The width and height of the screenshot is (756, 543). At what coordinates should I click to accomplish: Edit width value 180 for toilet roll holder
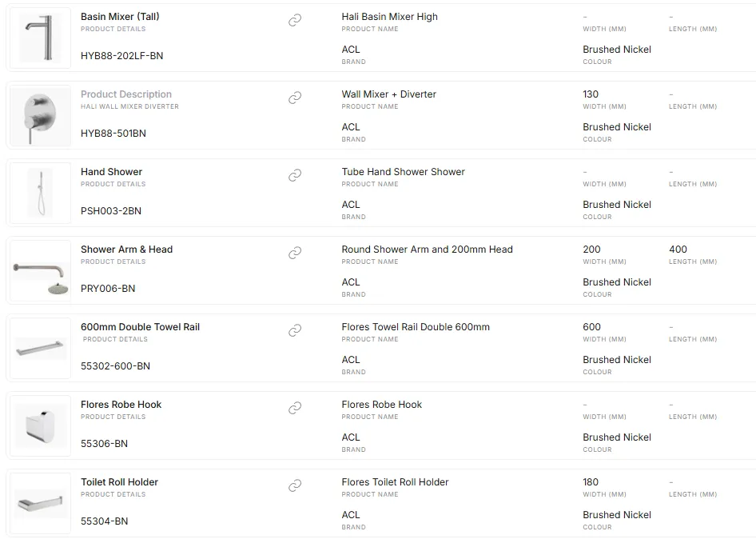pos(591,482)
